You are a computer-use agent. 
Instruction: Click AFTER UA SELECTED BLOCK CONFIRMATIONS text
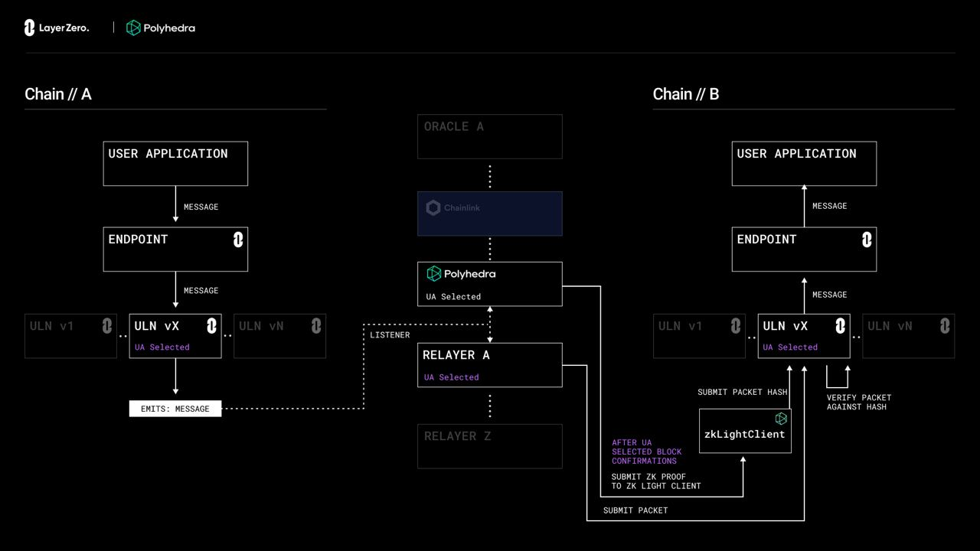click(x=646, y=452)
